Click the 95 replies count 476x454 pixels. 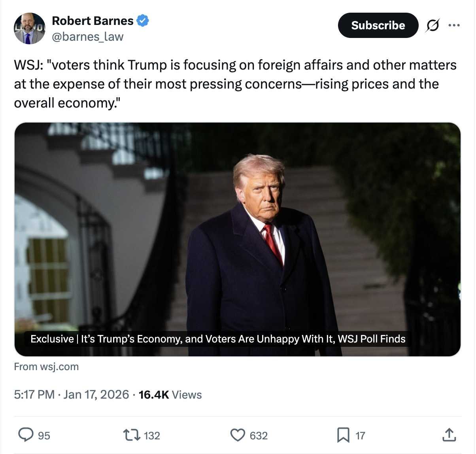44,435
